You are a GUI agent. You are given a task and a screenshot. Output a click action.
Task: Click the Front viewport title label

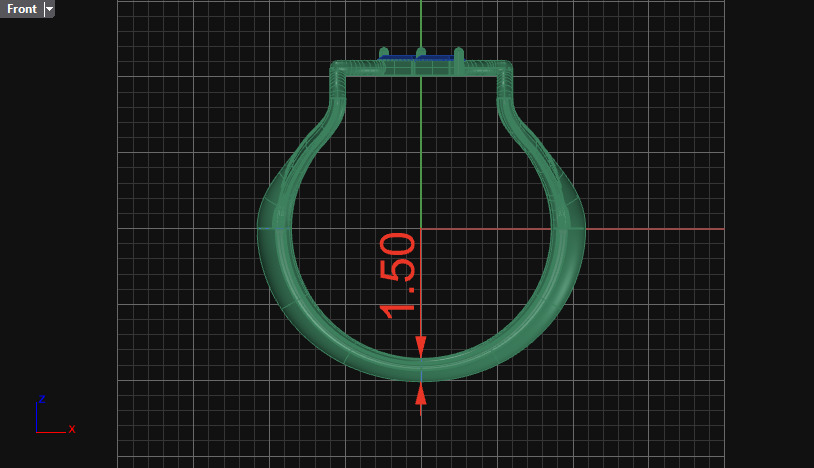point(22,9)
